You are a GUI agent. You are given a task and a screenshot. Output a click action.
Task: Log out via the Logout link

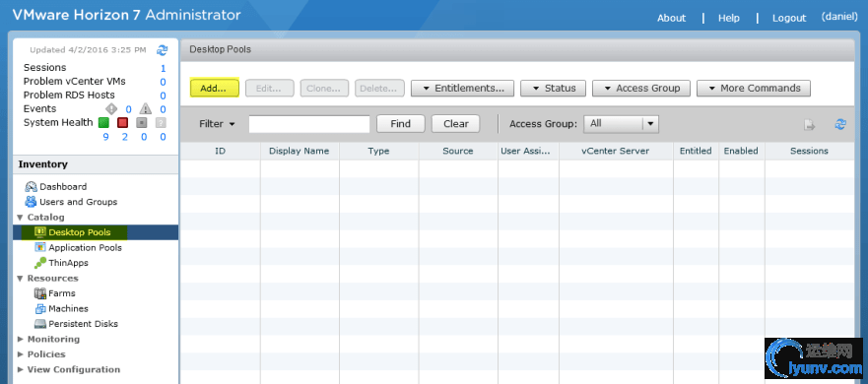click(x=789, y=18)
